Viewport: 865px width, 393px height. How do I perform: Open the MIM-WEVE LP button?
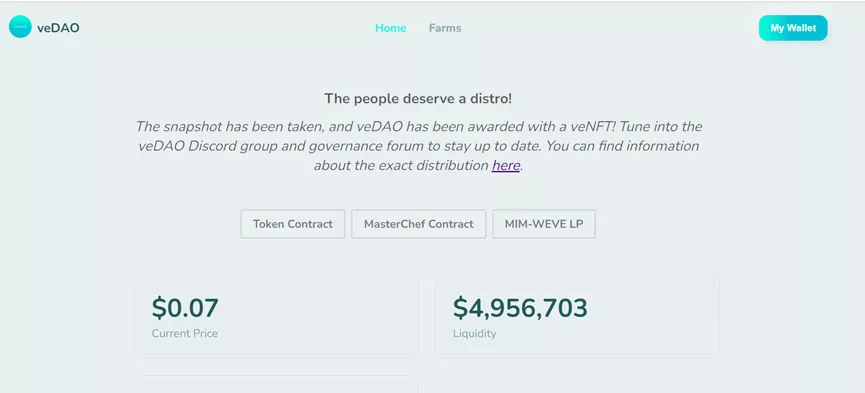tap(544, 224)
